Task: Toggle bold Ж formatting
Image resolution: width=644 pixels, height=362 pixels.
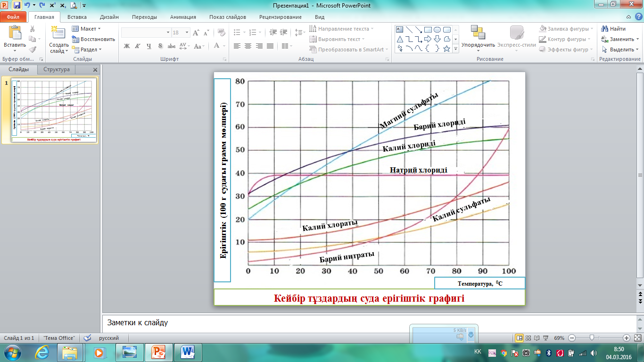Action: [126, 46]
